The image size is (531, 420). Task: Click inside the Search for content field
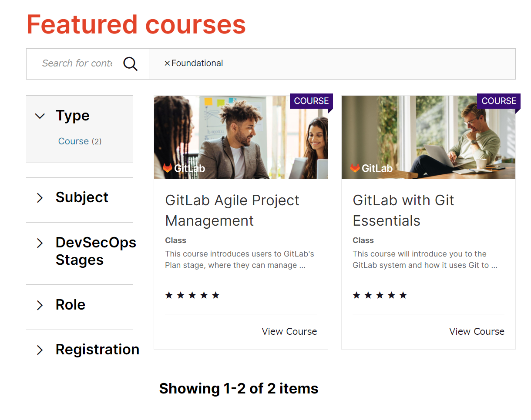[77, 63]
